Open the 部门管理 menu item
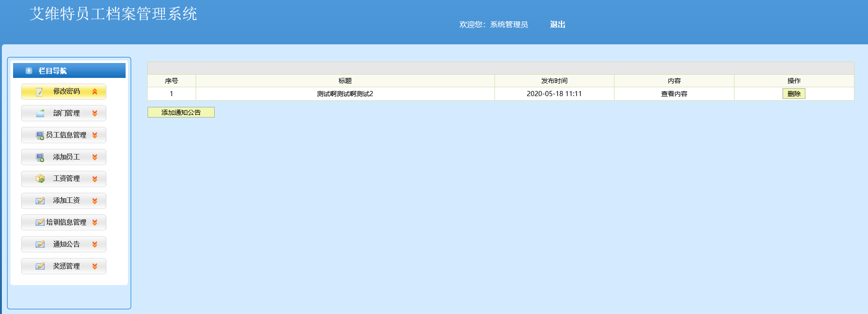Screen dimensions: 868x314 (x=64, y=113)
